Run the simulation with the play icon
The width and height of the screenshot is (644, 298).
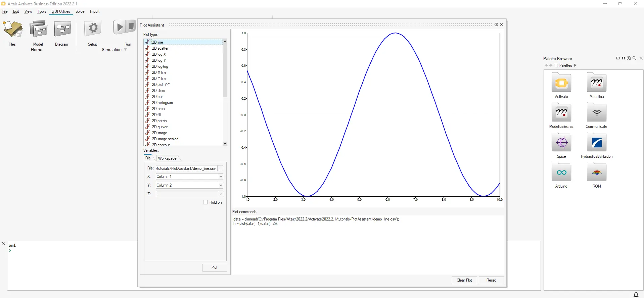pos(119,27)
